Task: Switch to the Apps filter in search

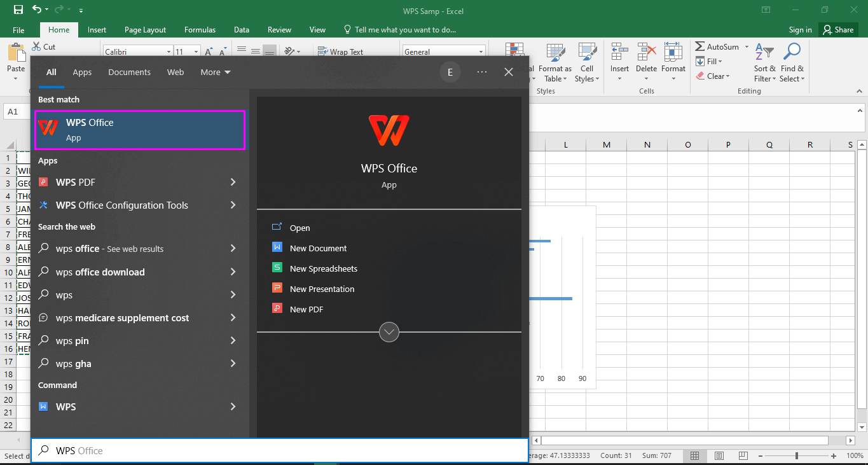Action: pyautogui.click(x=82, y=72)
